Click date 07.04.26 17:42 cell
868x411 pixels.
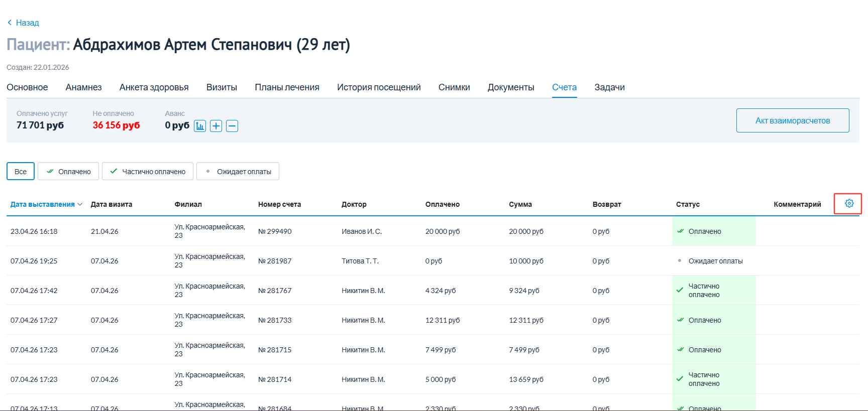[34, 291]
